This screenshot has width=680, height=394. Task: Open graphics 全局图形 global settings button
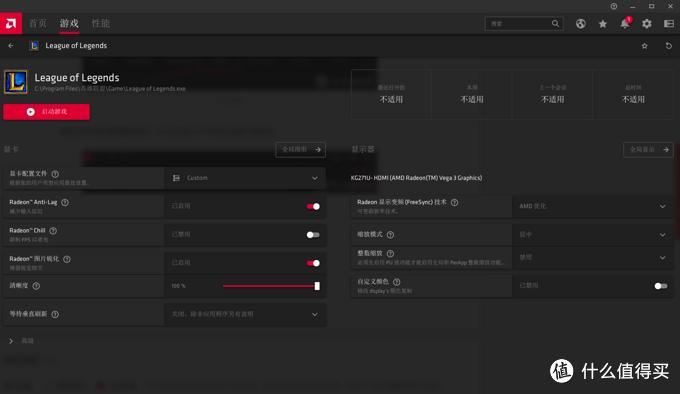[301, 150]
